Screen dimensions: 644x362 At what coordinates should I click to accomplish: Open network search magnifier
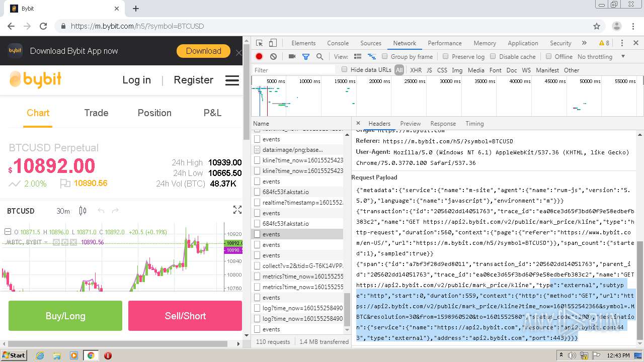coord(319,57)
